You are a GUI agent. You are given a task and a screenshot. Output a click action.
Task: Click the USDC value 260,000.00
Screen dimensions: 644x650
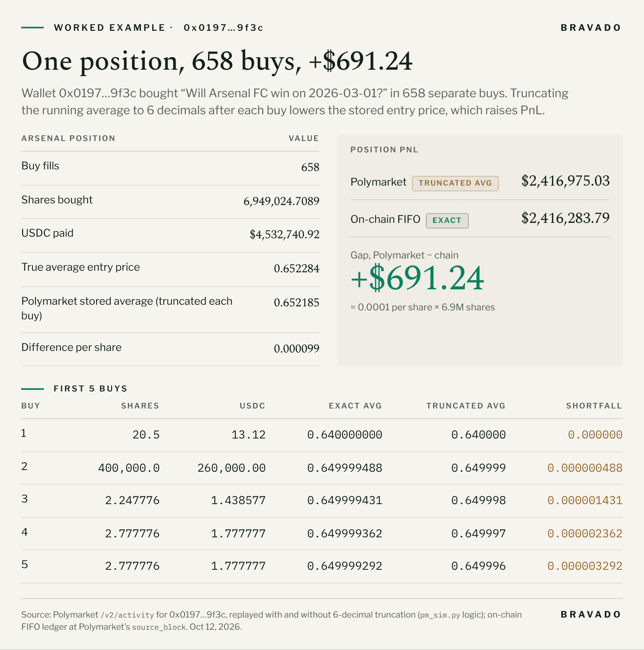(232, 468)
